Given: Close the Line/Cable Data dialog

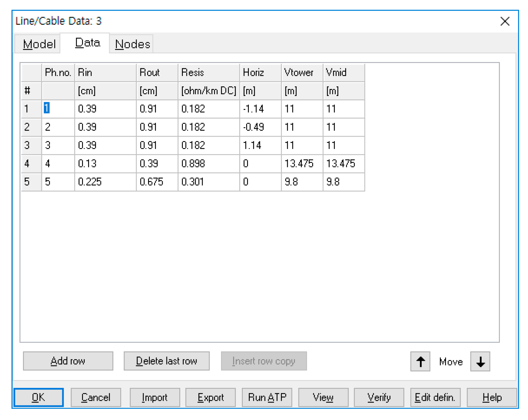Looking at the screenshot, I should point(504,21).
